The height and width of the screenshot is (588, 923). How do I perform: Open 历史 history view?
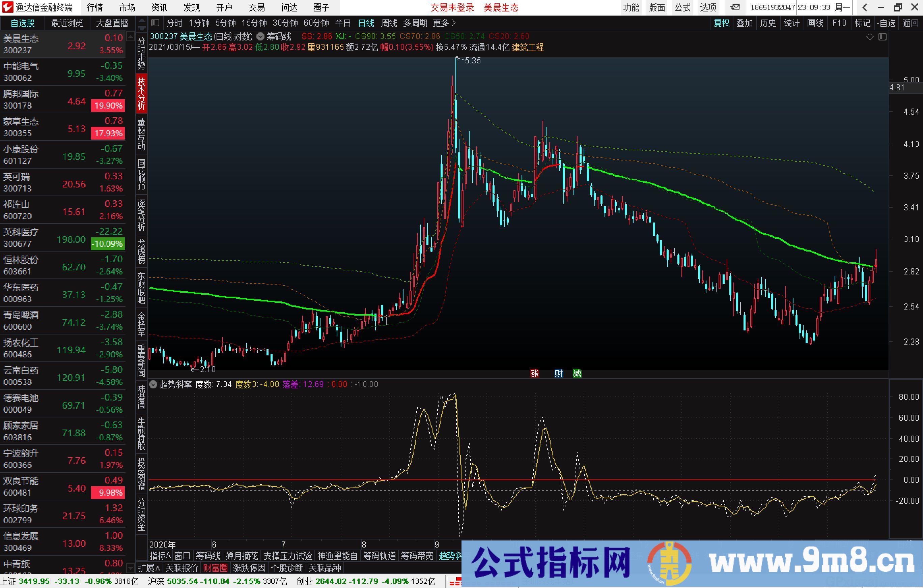coord(768,23)
